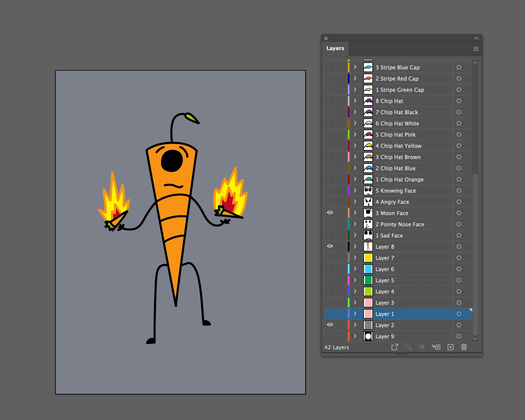Click the Create New Layer icon
The image size is (525, 420).
450,347
